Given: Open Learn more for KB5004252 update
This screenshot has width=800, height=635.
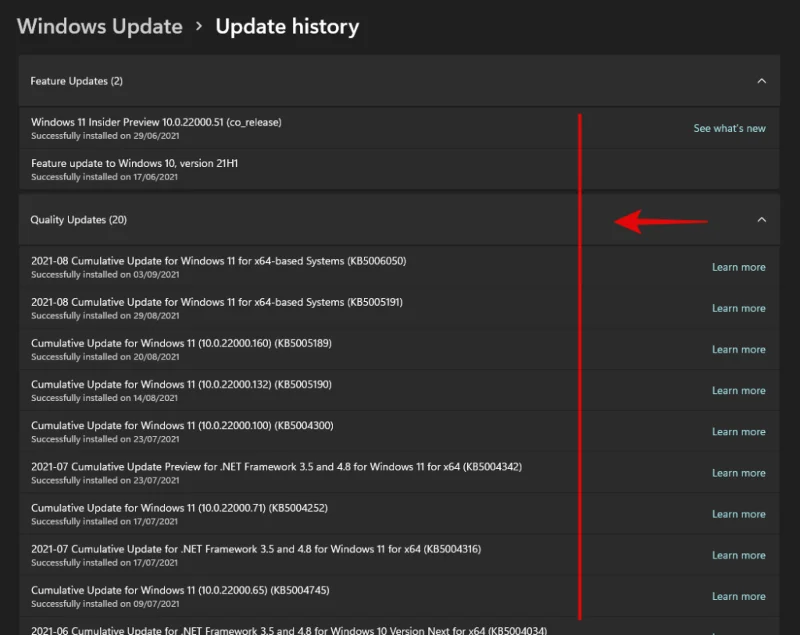Looking at the screenshot, I should (x=738, y=514).
